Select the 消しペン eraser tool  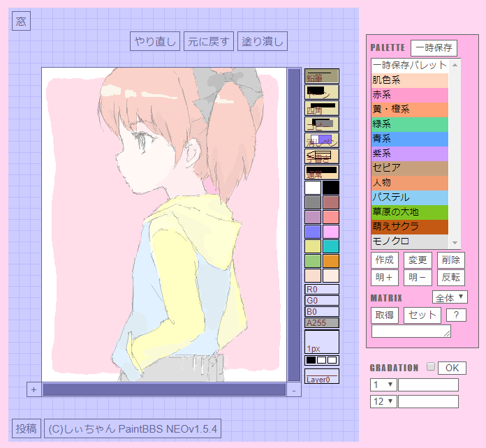tap(322, 140)
